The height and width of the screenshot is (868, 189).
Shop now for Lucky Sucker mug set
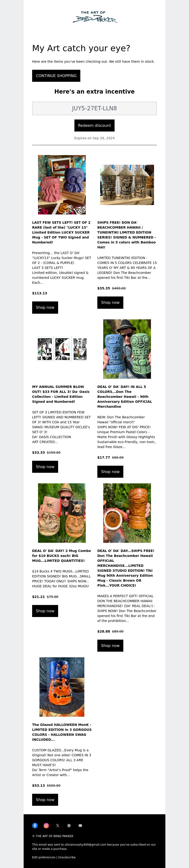[x=45, y=307]
